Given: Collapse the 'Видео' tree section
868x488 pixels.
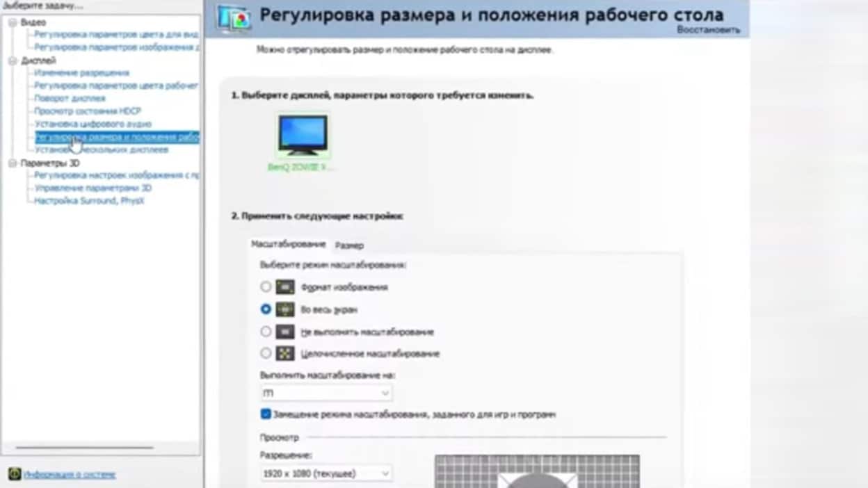Looking at the screenshot, I should coord(12,23).
